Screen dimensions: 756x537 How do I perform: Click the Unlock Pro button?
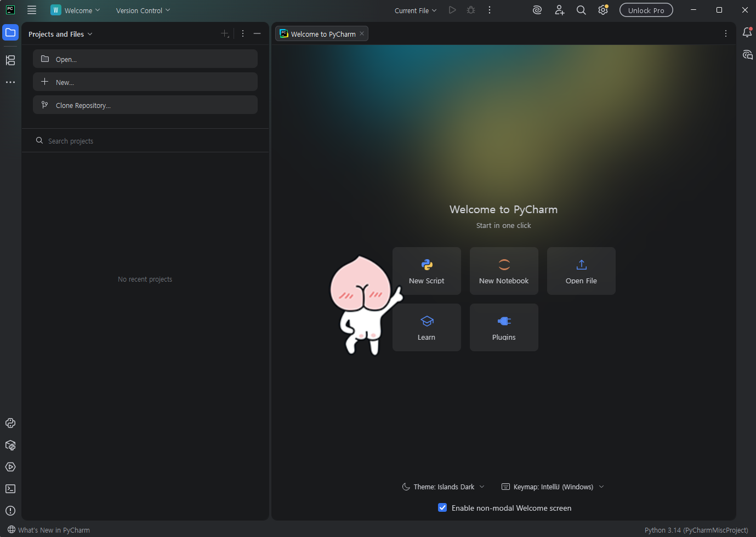click(x=646, y=10)
